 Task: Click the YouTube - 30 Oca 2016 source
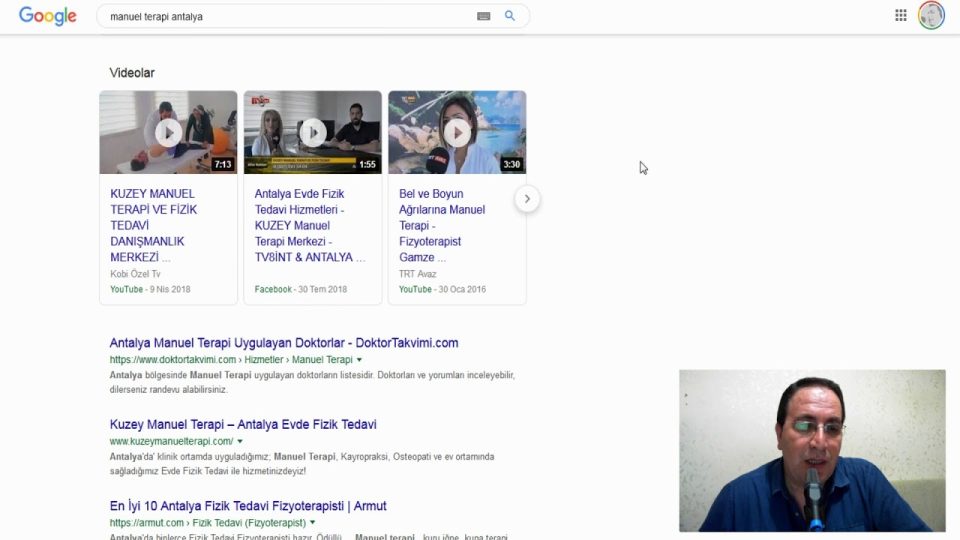coord(442,289)
